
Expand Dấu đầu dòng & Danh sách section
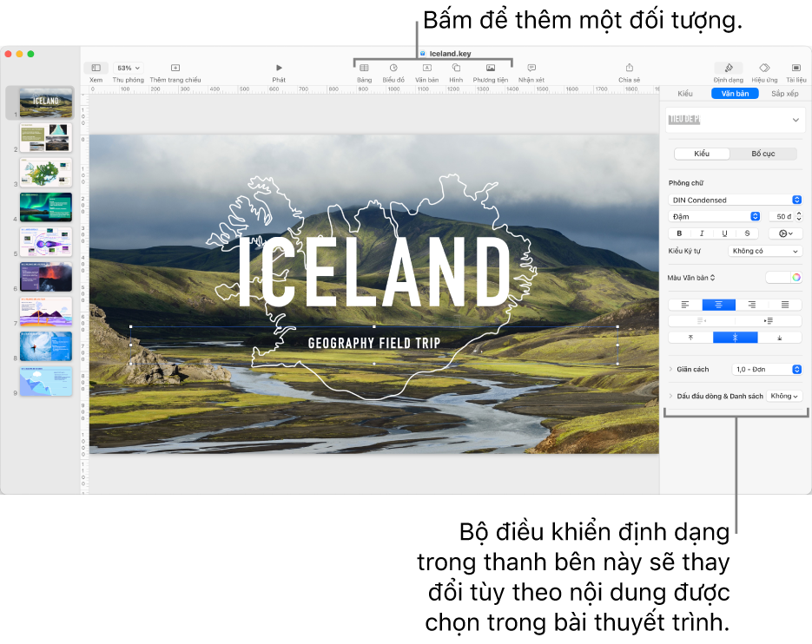click(670, 396)
